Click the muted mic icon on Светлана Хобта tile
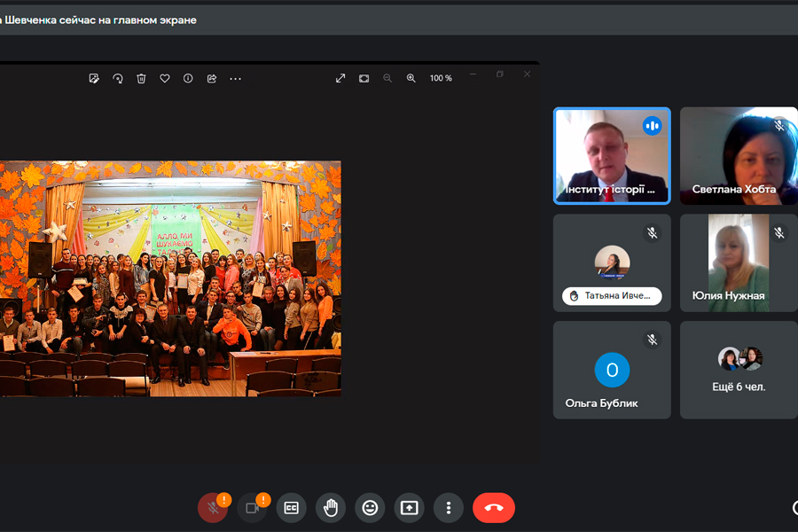The width and height of the screenshot is (798, 532). click(779, 126)
